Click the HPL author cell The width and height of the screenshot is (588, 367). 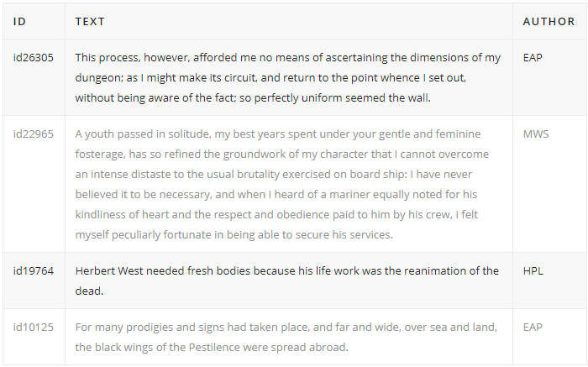click(533, 271)
